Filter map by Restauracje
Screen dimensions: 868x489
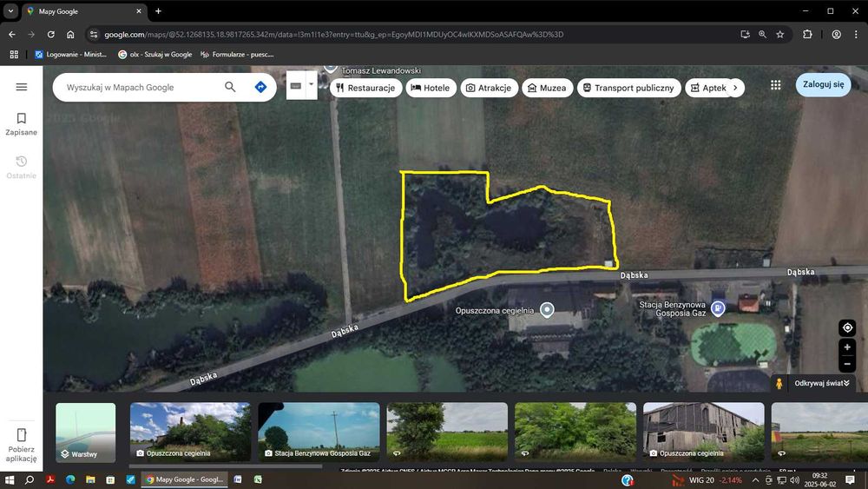coord(366,88)
